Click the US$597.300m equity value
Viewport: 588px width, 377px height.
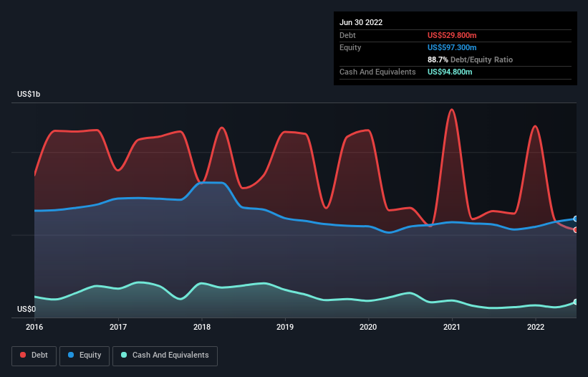pyautogui.click(x=452, y=47)
